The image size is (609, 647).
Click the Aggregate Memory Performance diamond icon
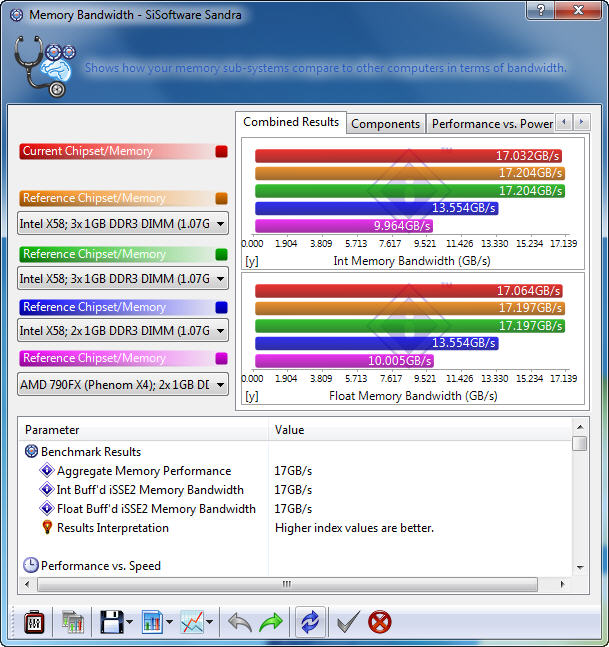click(47, 470)
